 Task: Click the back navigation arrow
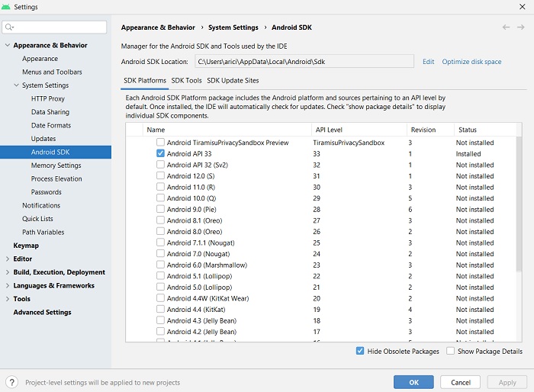pos(506,27)
